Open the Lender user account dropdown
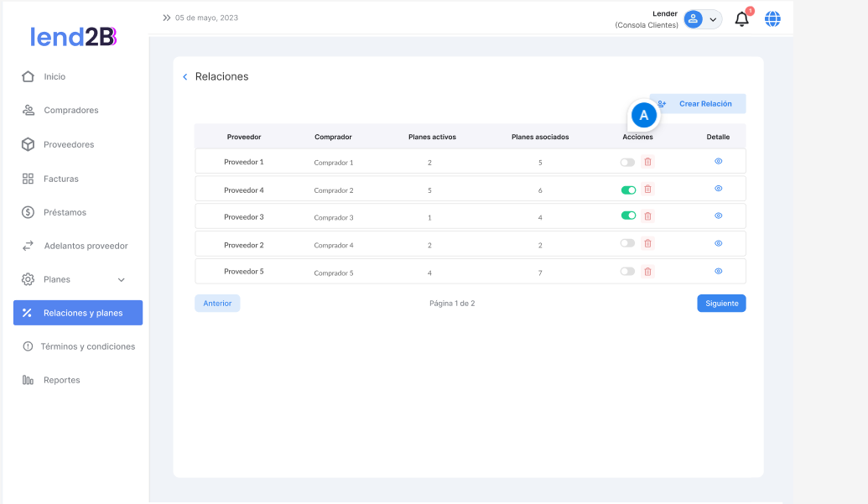Screen dimensions: 868x504 (x=702, y=19)
